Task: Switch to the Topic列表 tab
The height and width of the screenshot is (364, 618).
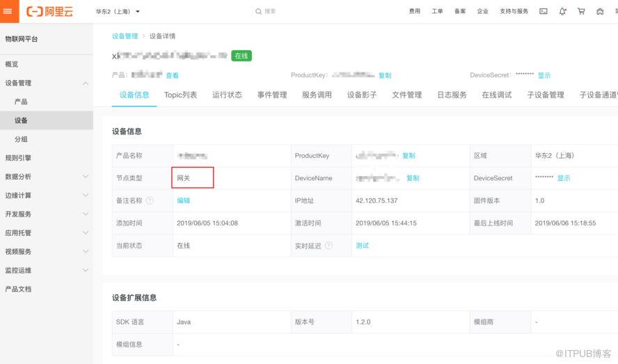Action: click(180, 95)
